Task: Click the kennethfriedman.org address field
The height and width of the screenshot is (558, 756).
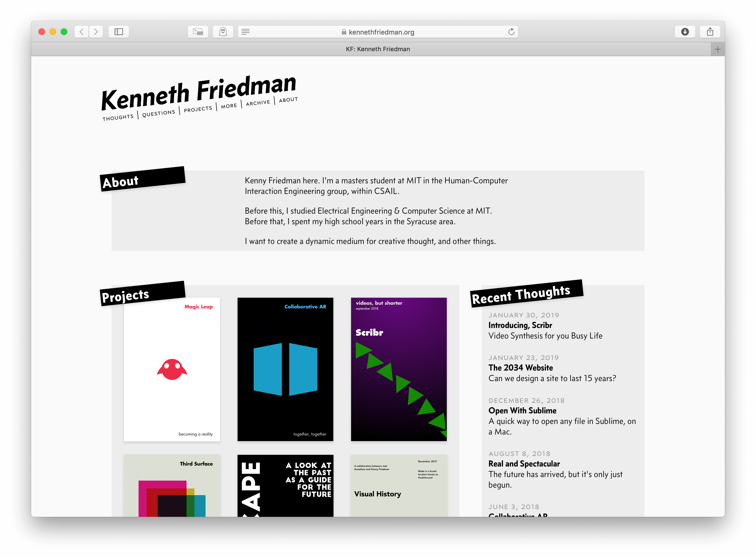Action: 378,32
